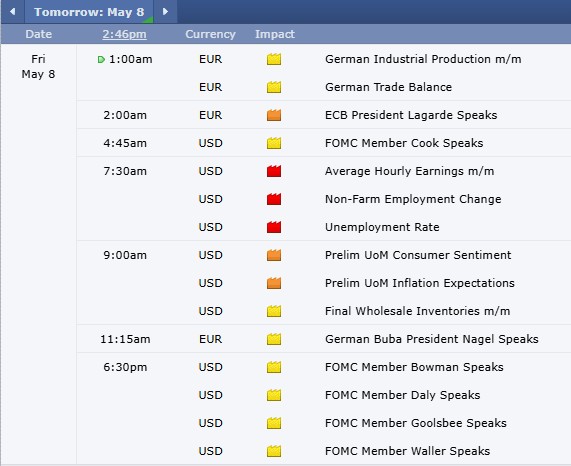Click impact icon for Buba President Nagel

click(x=274, y=340)
